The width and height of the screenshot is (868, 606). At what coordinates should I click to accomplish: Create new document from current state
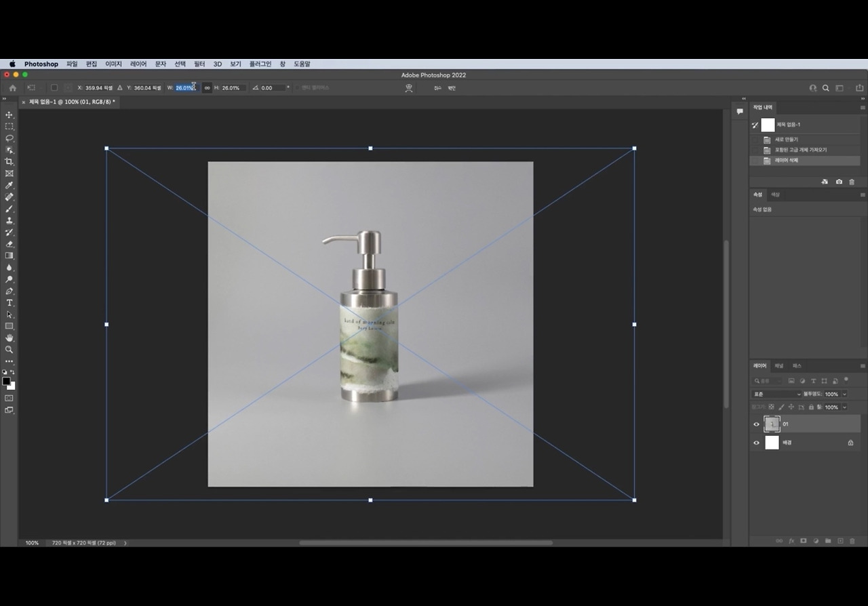pos(825,182)
